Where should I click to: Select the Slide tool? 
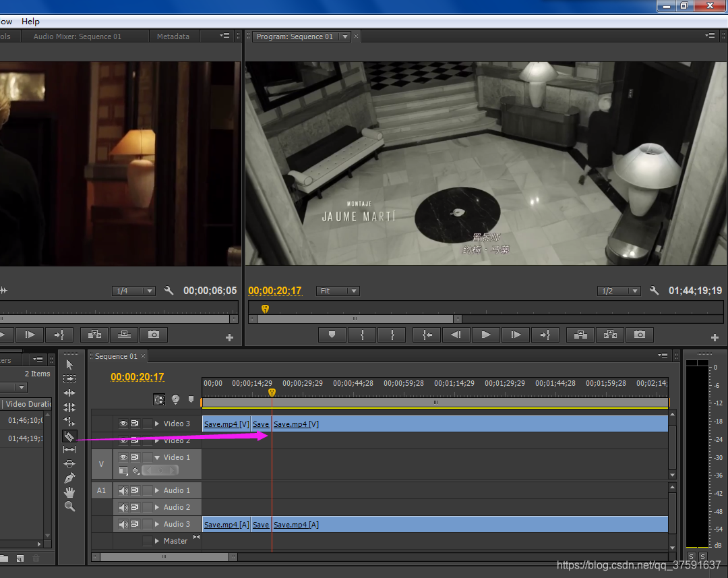point(69,463)
